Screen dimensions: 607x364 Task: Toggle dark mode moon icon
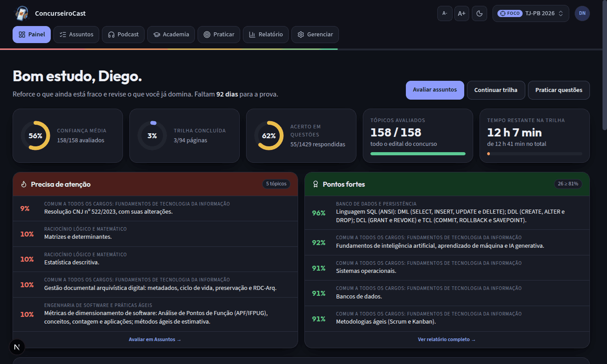[479, 13]
